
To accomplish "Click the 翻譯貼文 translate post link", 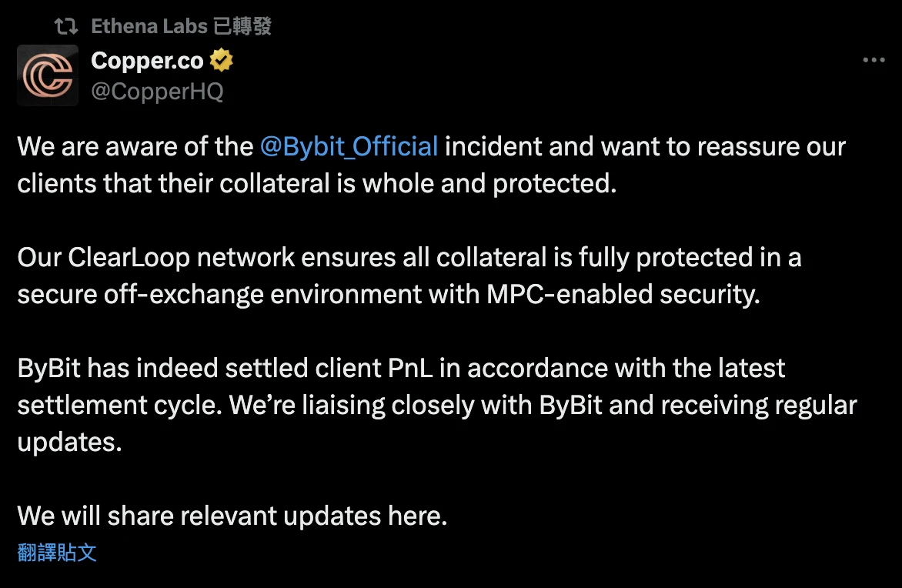I will pyautogui.click(x=57, y=552).
